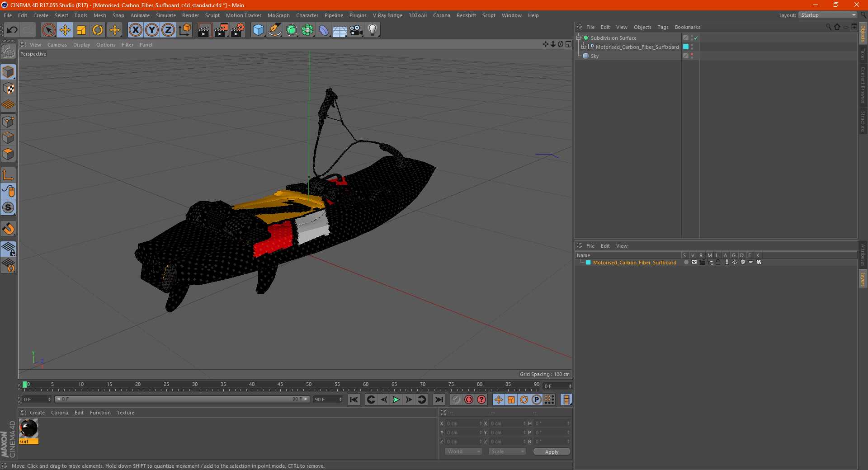Click cyan swatch in Layers list

(x=588, y=263)
